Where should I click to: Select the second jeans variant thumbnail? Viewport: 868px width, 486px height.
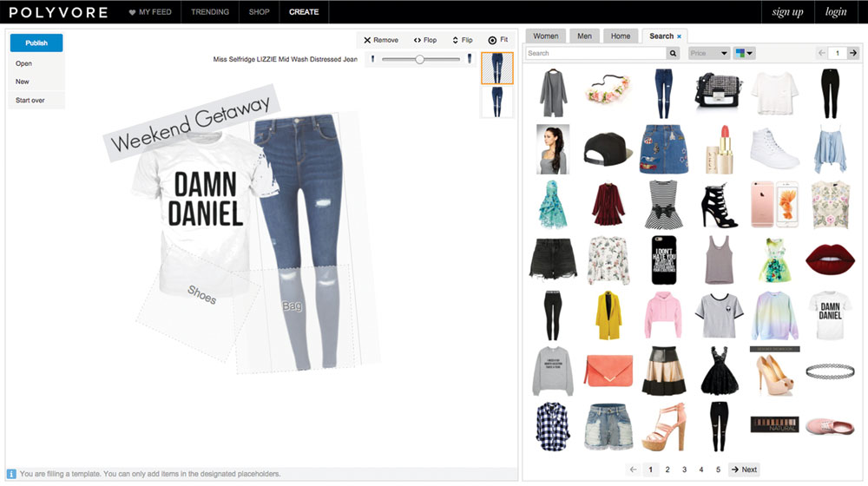click(x=497, y=102)
